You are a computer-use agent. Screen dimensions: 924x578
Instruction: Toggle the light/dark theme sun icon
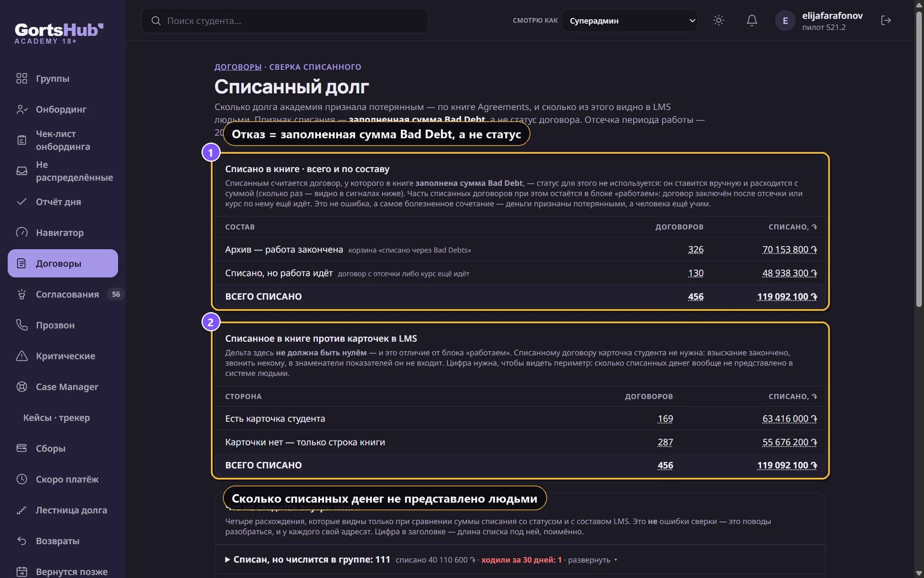pyautogui.click(x=719, y=20)
